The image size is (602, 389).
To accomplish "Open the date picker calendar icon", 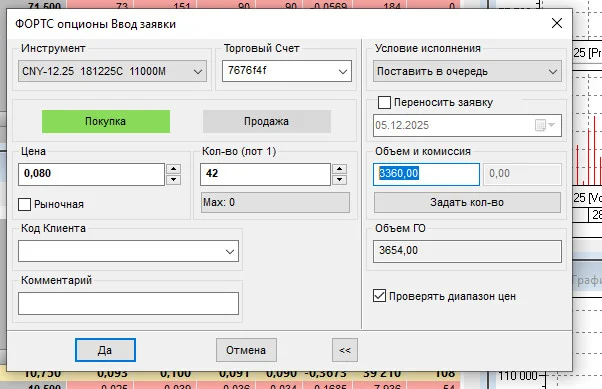I will [545, 125].
